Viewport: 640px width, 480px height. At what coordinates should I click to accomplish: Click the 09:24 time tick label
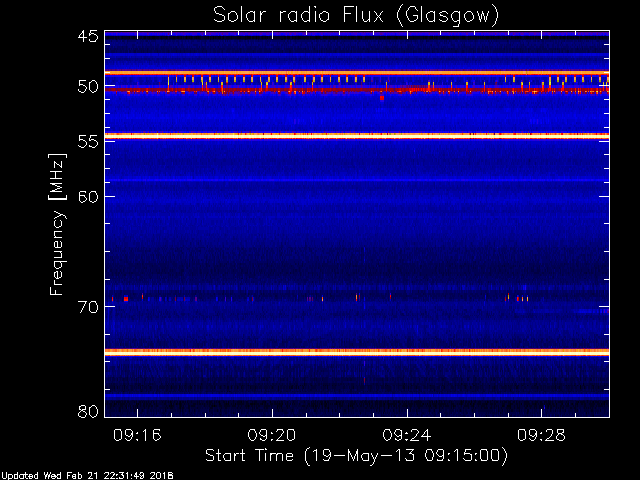pyautogui.click(x=407, y=435)
